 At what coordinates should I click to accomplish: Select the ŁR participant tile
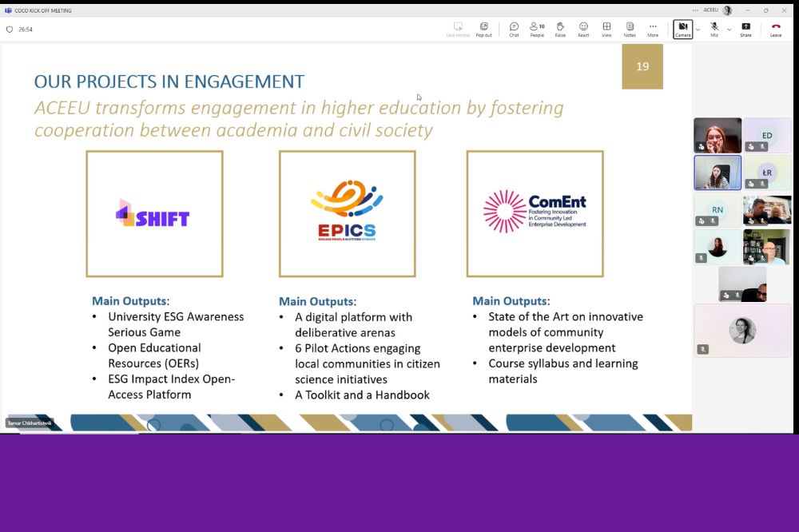(x=767, y=173)
